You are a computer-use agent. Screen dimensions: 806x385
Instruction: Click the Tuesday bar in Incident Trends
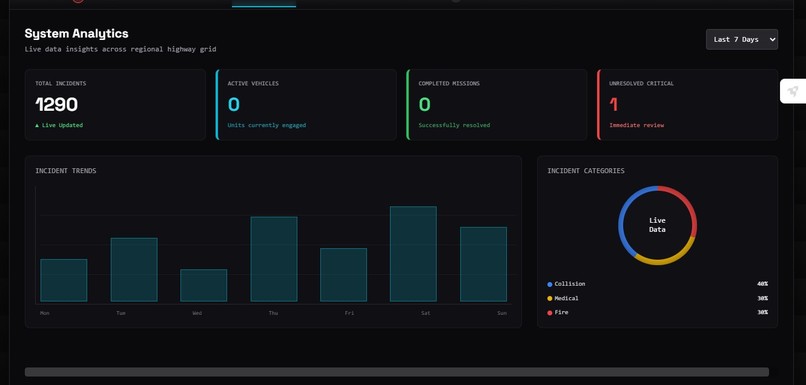coord(134,270)
